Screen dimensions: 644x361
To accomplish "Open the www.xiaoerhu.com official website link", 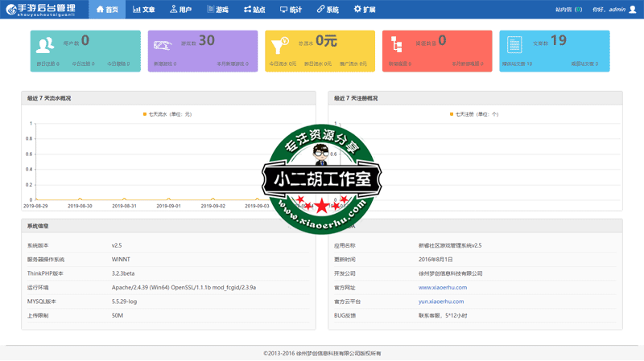I will 442,287.
